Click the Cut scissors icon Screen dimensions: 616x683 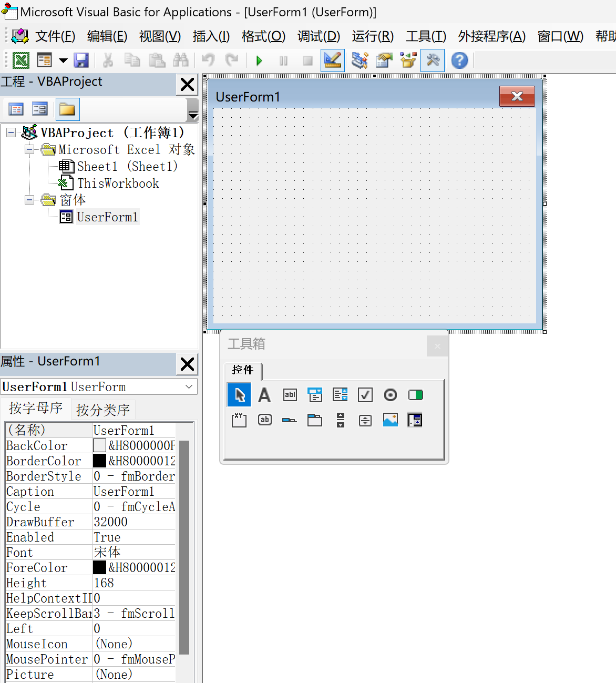[108, 60]
